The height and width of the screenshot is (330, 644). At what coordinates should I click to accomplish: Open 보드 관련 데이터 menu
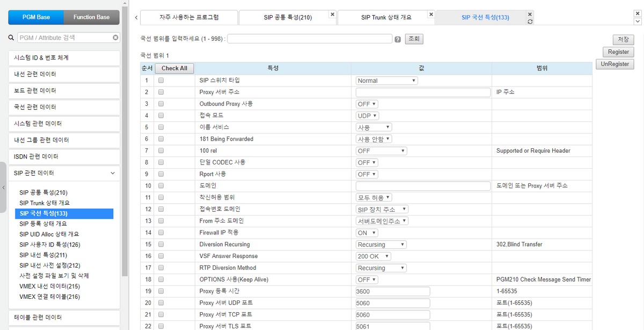tap(64, 90)
